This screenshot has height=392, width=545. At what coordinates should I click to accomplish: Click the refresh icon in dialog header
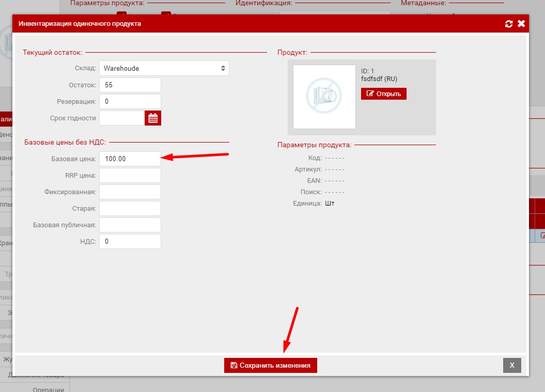509,24
